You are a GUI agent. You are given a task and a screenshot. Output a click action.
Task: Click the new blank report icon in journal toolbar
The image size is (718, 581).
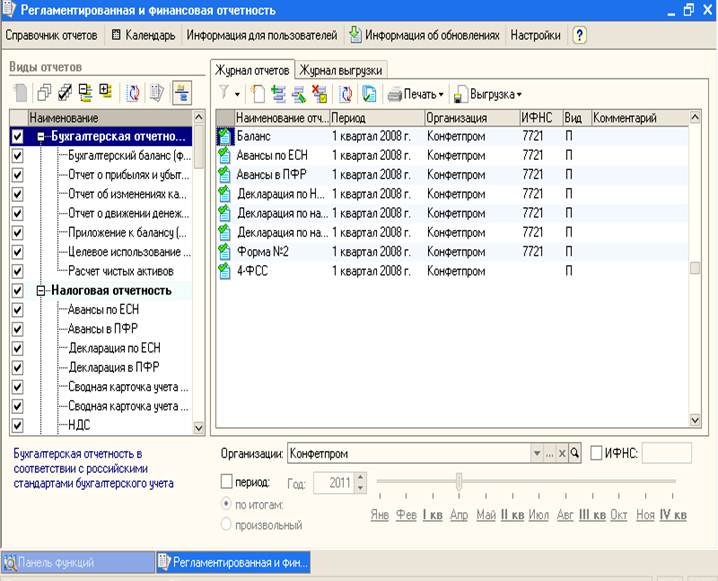(258, 94)
